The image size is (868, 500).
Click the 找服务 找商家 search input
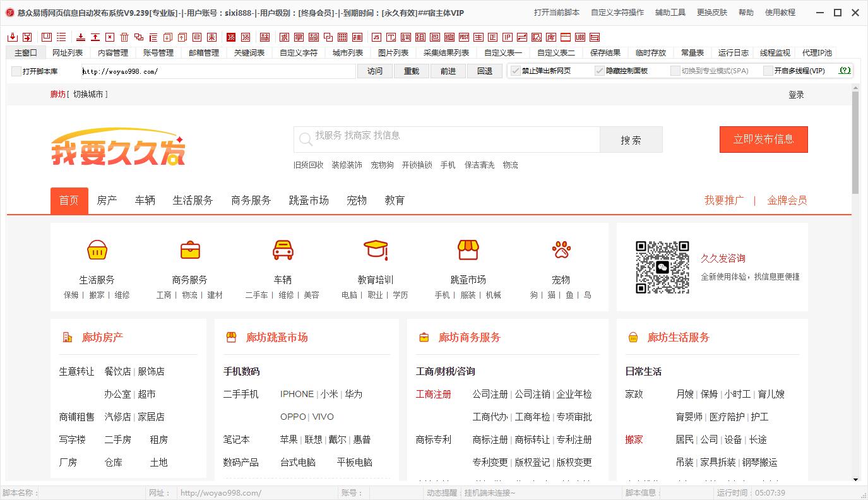[x=446, y=140]
